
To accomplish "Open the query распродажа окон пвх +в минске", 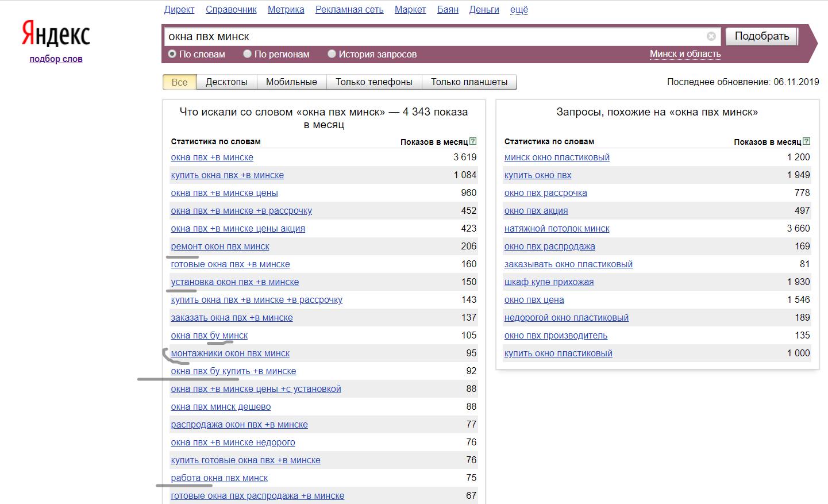I will (x=239, y=425).
